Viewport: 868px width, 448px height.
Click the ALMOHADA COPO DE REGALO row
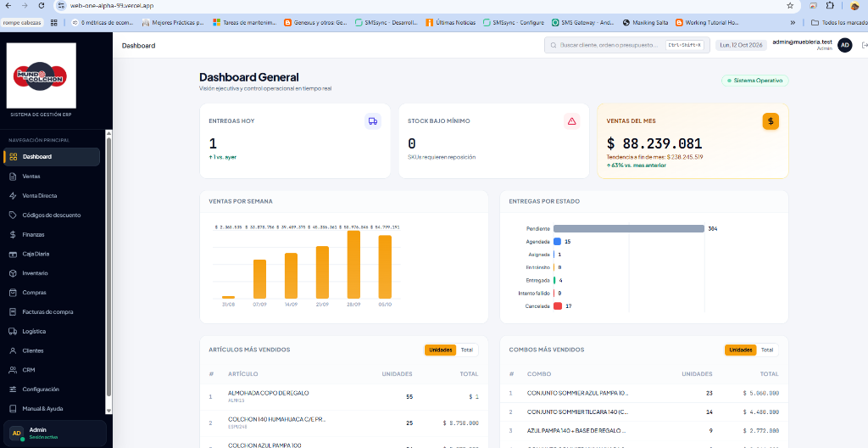pos(344,396)
